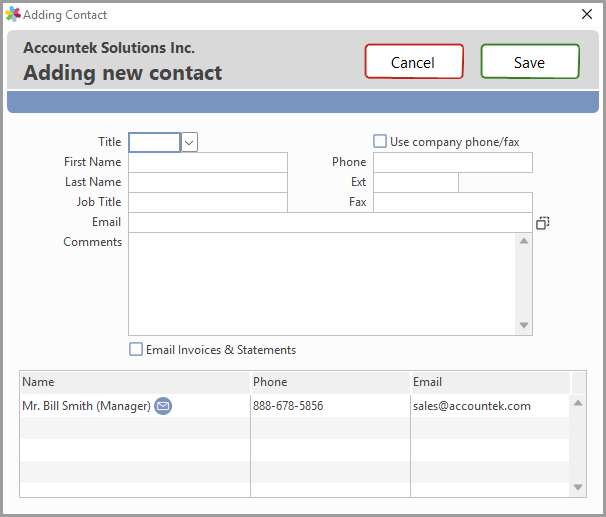Click the Save button

(530, 62)
